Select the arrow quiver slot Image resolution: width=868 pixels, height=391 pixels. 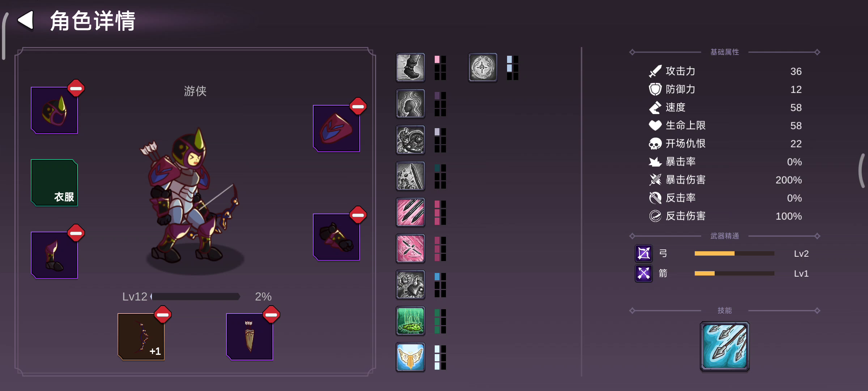click(x=250, y=336)
